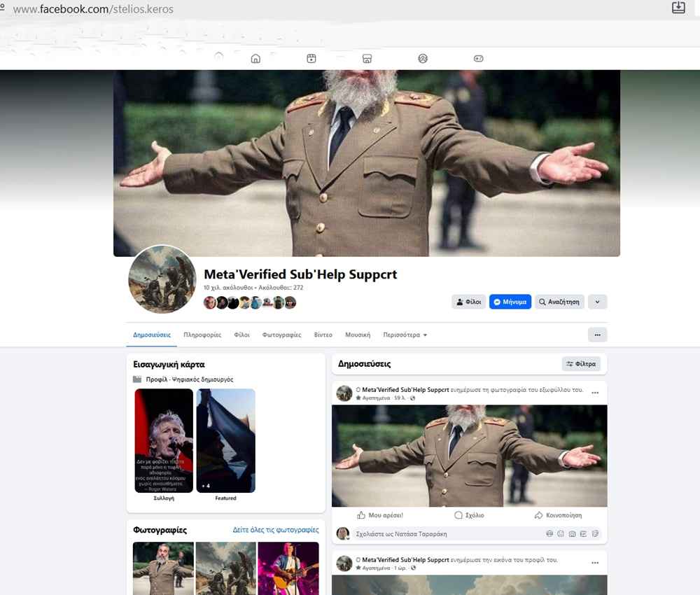The width and height of the screenshot is (700, 595).
Task: Open the Groups icon in top navigation
Action: 423,59
